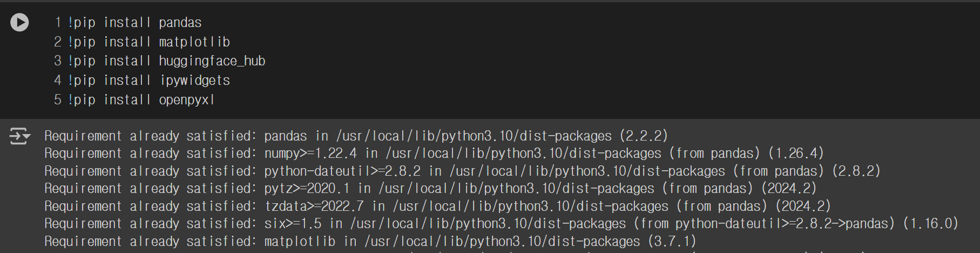
Task: Place cursor on the 'pip install matplotlib' line
Action: point(149,42)
